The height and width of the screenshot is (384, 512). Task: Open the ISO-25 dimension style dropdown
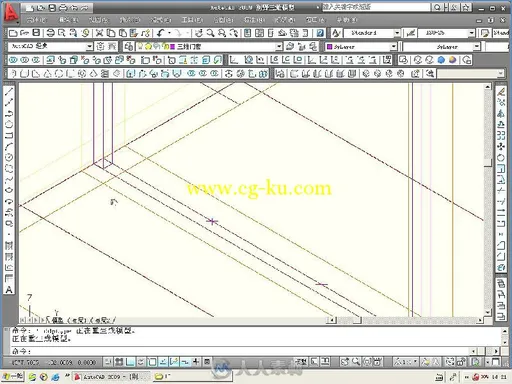point(471,33)
